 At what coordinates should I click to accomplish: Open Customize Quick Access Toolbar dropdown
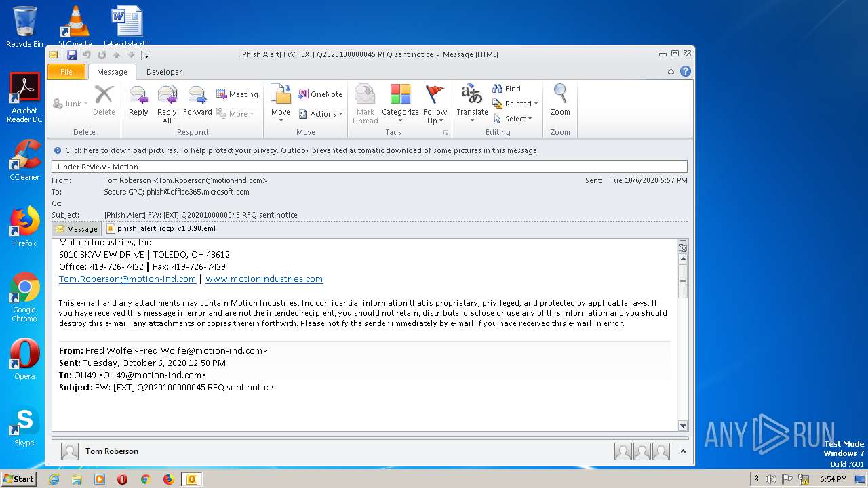(x=146, y=55)
